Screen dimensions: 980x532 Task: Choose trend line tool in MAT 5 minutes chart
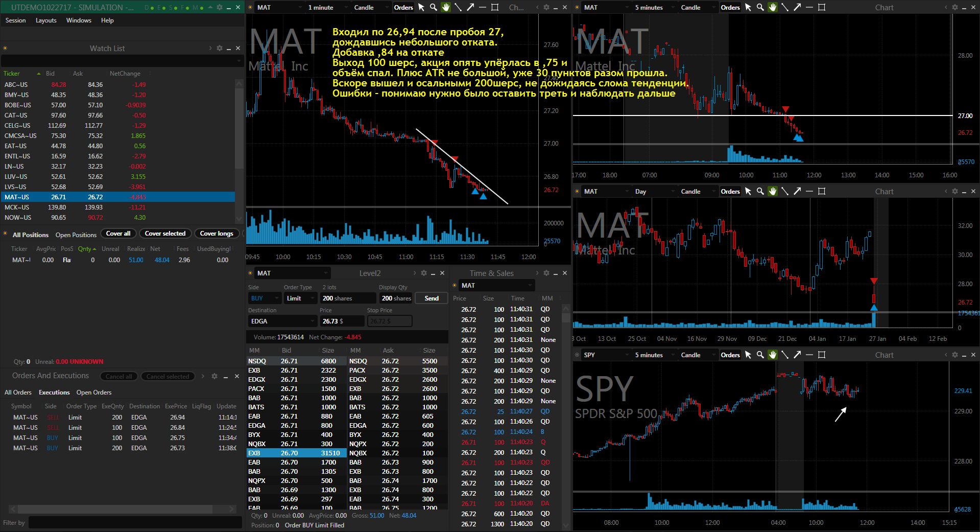coord(785,7)
